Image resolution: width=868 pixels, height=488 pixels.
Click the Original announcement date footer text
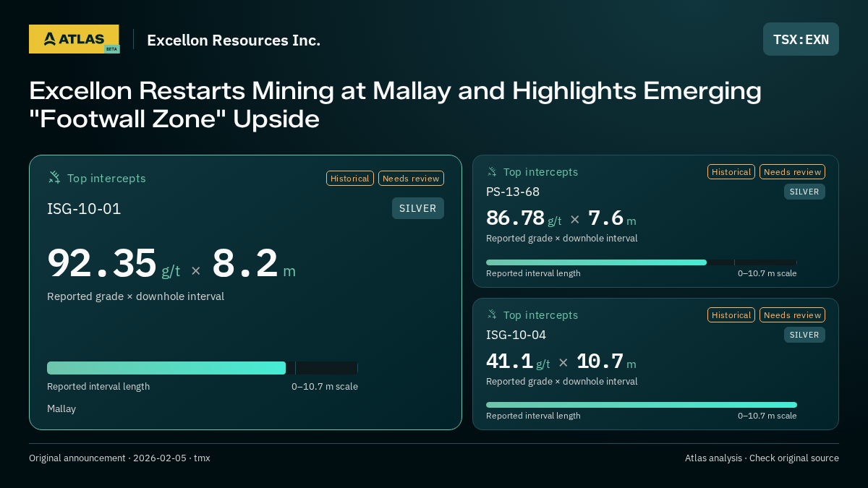click(x=119, y=458)
